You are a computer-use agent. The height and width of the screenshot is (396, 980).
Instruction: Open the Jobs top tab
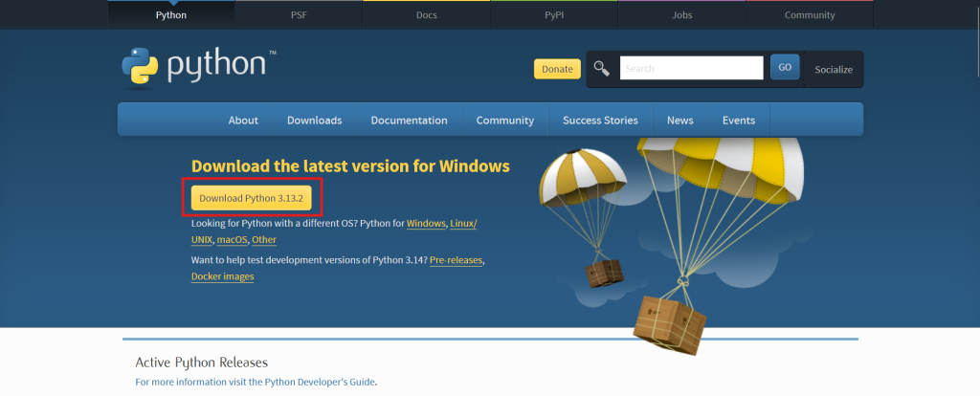[x=681, y=14]
